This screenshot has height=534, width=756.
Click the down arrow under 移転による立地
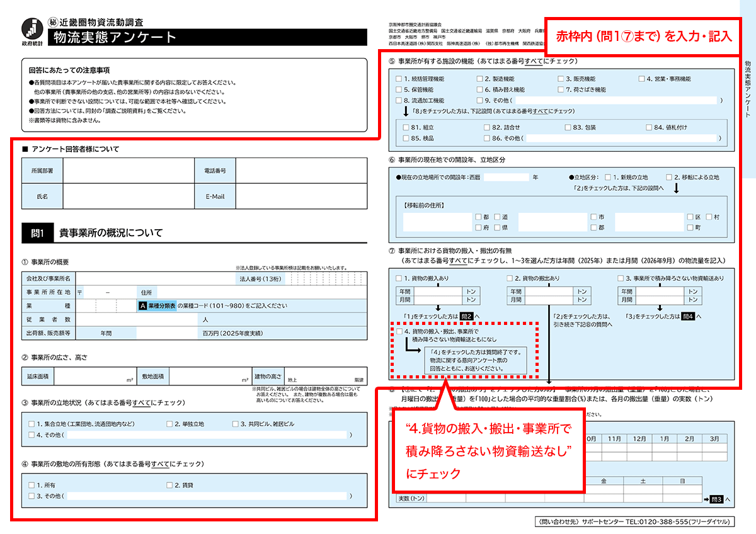tap(677, 188)
